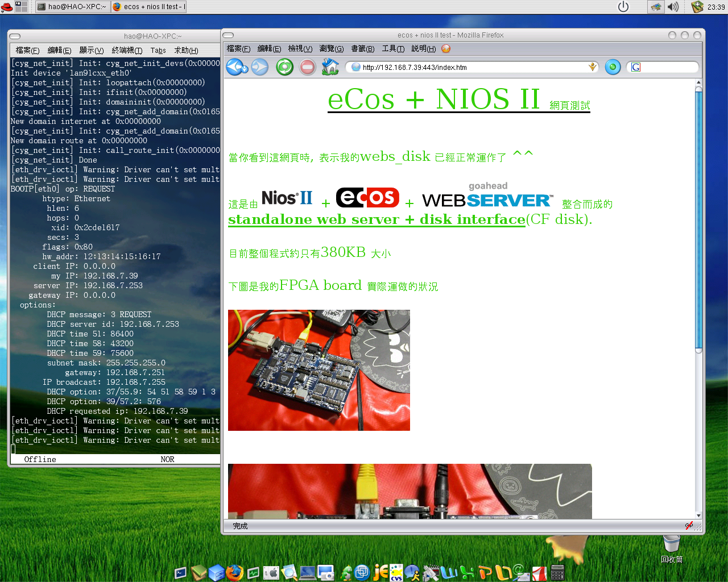This screenshot has height=582, width=728.
Task: Click the power button icon in top panel
Action: click(x=623, y=7)
